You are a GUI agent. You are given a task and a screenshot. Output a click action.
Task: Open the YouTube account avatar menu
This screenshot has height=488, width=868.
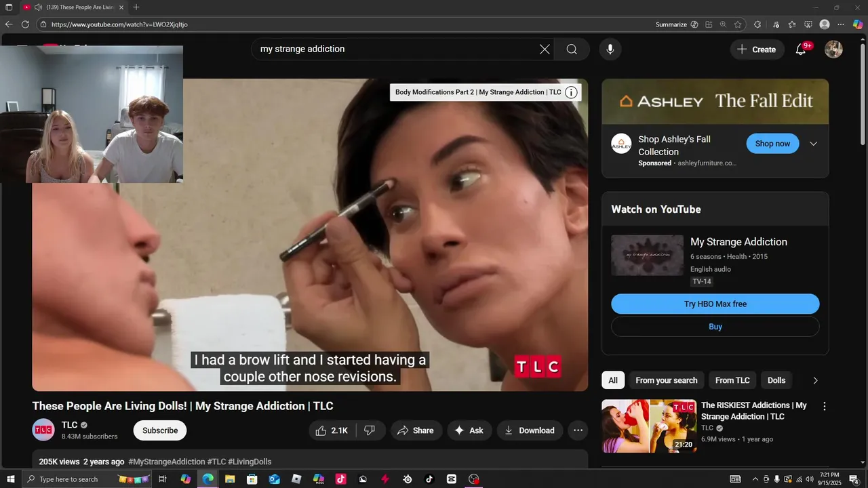pyautogui.click(x=833, y=49)
